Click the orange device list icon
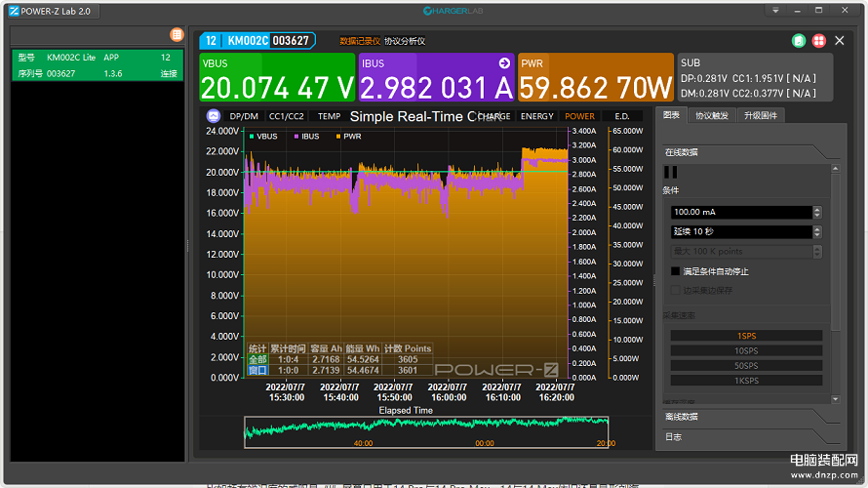This screenshot has height=488, width=868. click(177, 34)
